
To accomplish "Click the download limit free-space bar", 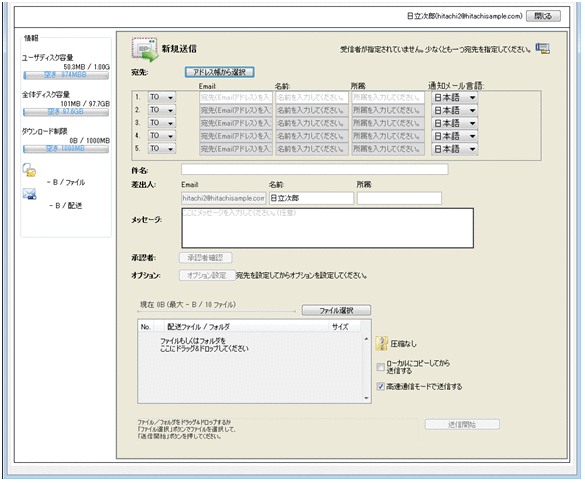I will pos(66,149).
